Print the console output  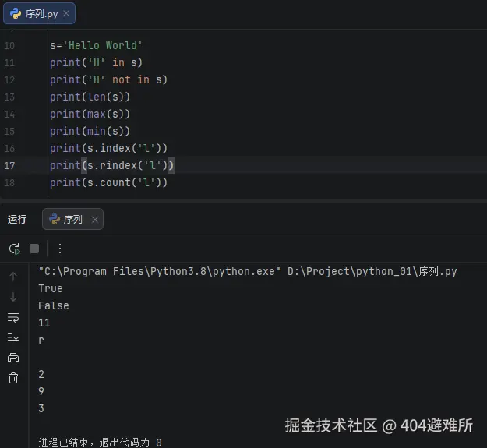[x=13, y=358]
